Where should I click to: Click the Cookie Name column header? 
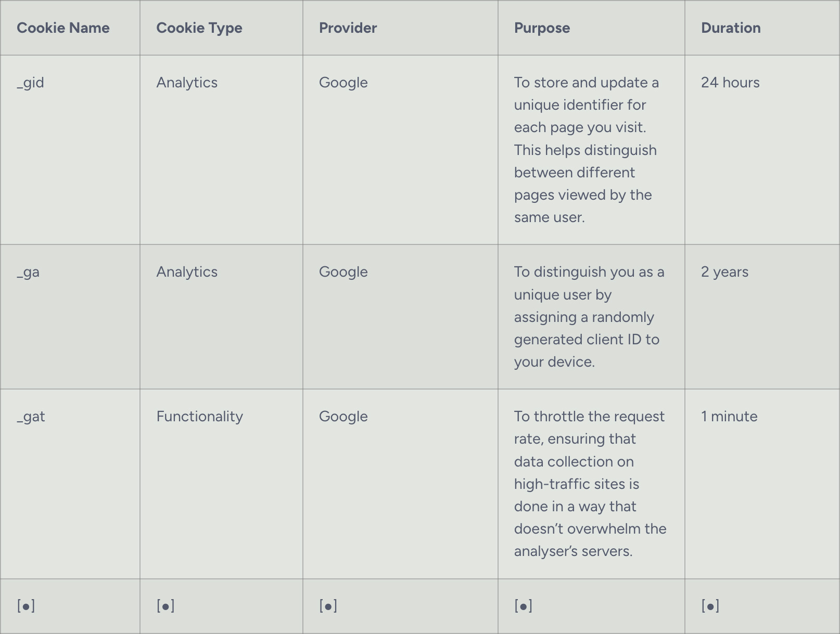point(63,28)
